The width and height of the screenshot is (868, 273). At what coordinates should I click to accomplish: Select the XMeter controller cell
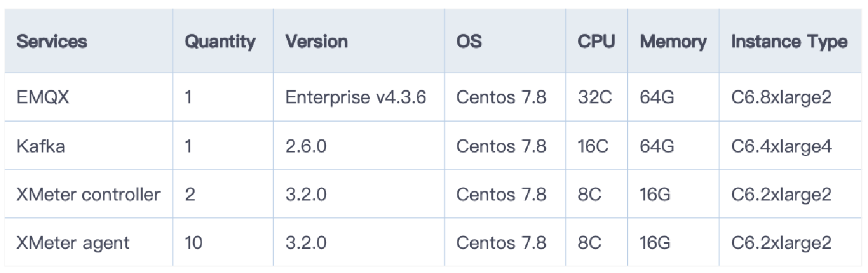[88, 194]
